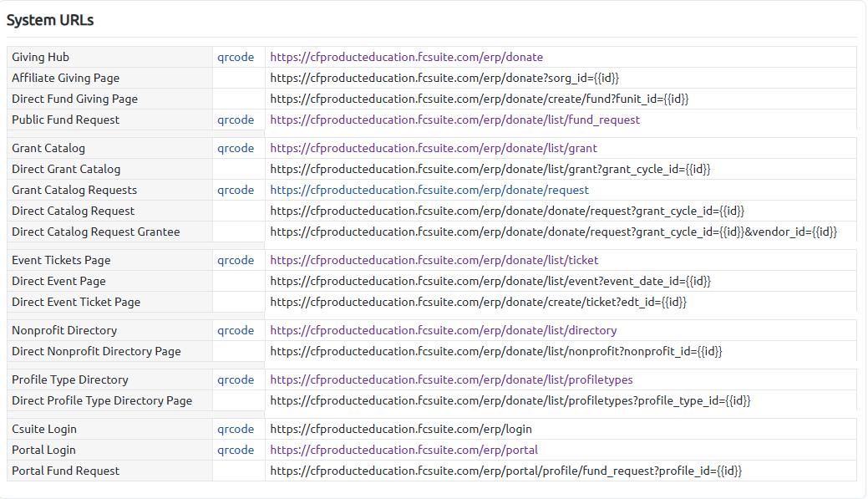Open the fund_request list URL

coord(454,120)
